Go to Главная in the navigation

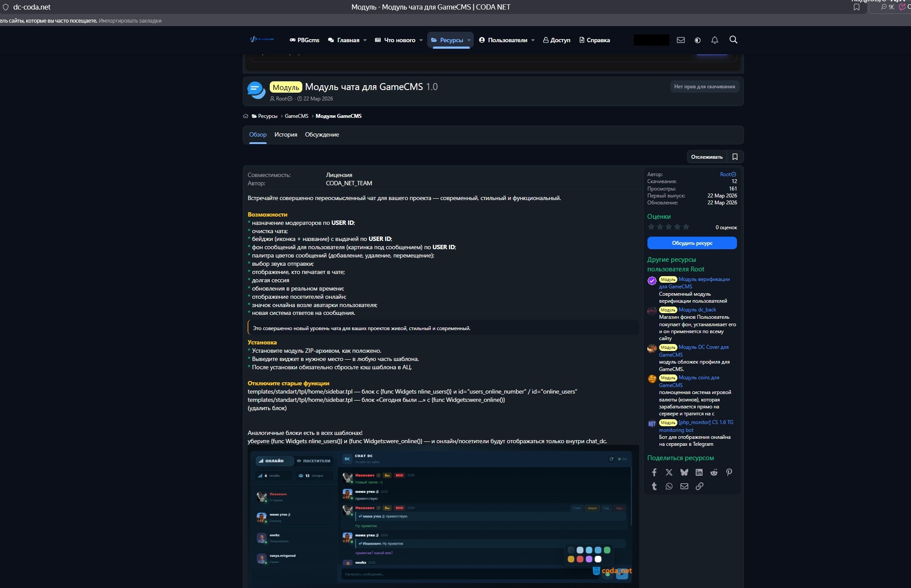point(344,40)
